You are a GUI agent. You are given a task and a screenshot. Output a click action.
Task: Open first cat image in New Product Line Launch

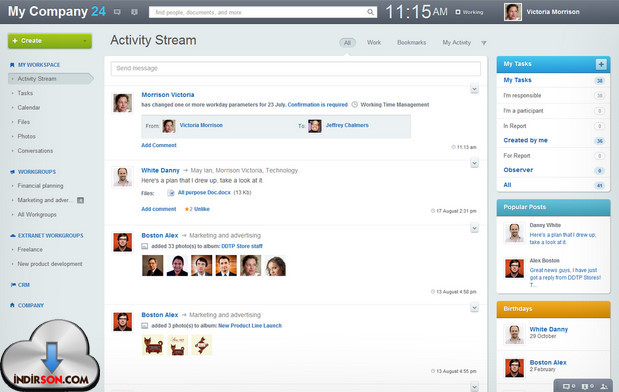pos(153,345)
